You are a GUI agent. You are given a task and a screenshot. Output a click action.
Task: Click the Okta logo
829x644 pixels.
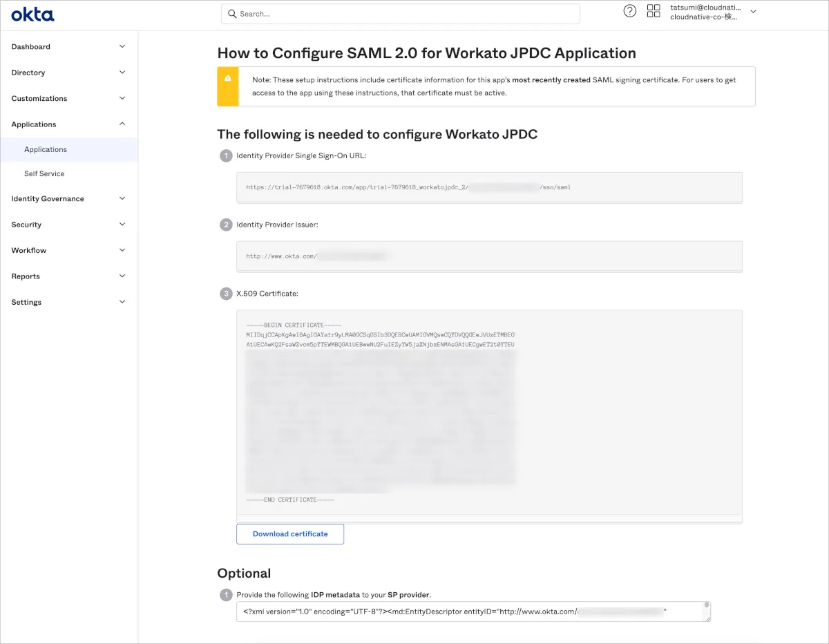click(32, 15)
